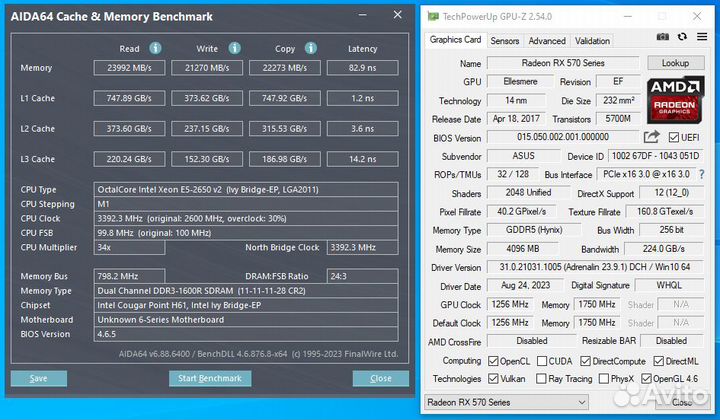This screenshot has width=720, height=420.
Task: Click the GPU Name field Radeon RX 570 Series
Action: click(563, 63)
